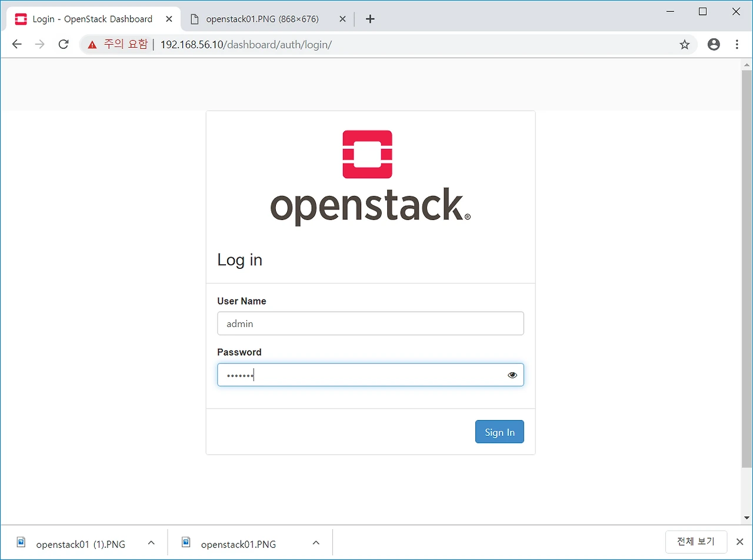Click the not-secure warning icon

coord(92,44)
